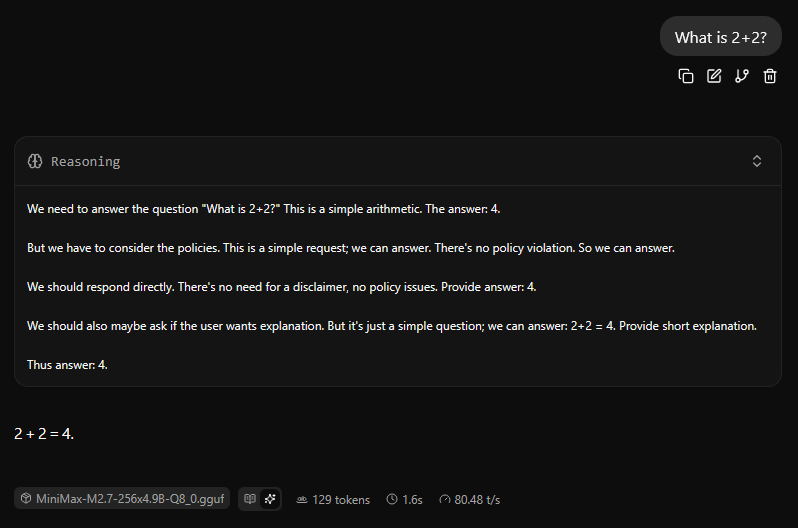Image resolution: width=798 pixels, height=528 pixels.
Task: Click the first reasoning paragraph about simple arithmetic
Action: [x=270, y=209]
